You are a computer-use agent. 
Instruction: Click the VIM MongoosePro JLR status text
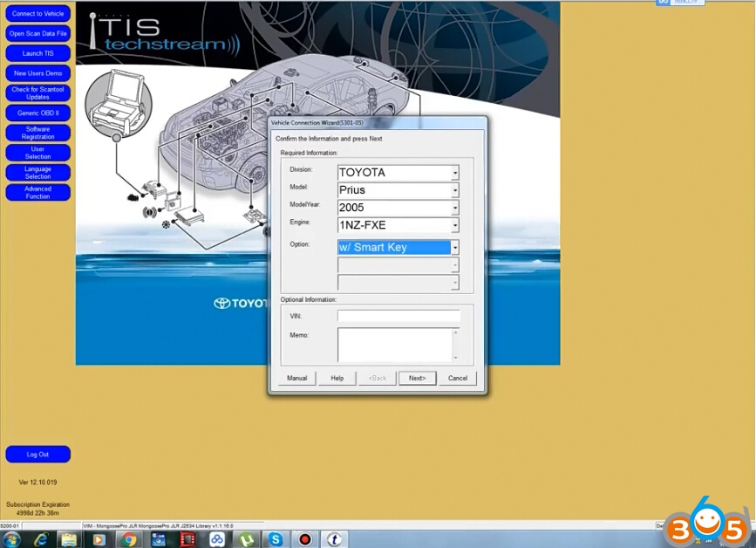point(158,526)
